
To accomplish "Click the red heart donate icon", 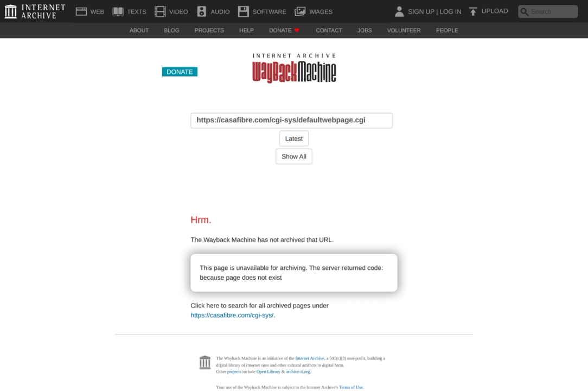I will 297,30.
